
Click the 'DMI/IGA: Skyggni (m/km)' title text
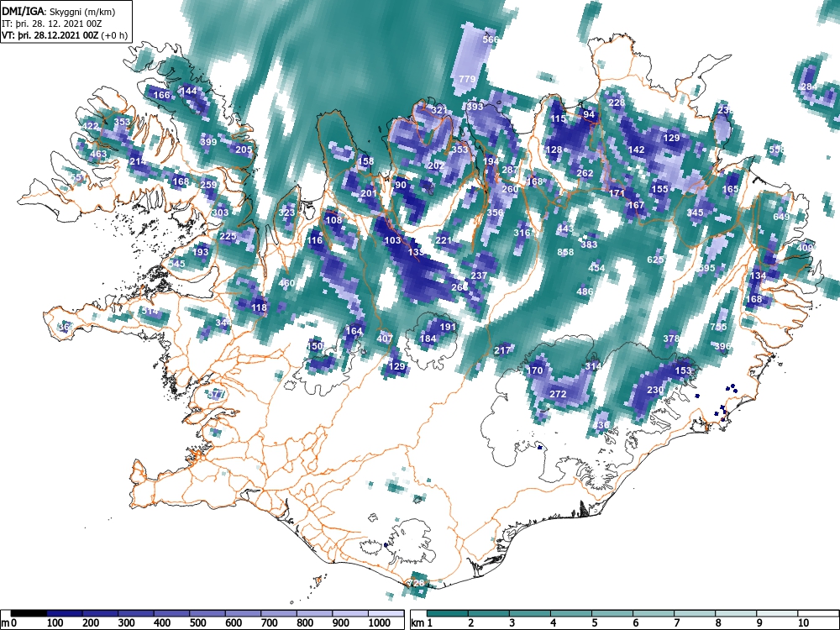coord(59,12)
